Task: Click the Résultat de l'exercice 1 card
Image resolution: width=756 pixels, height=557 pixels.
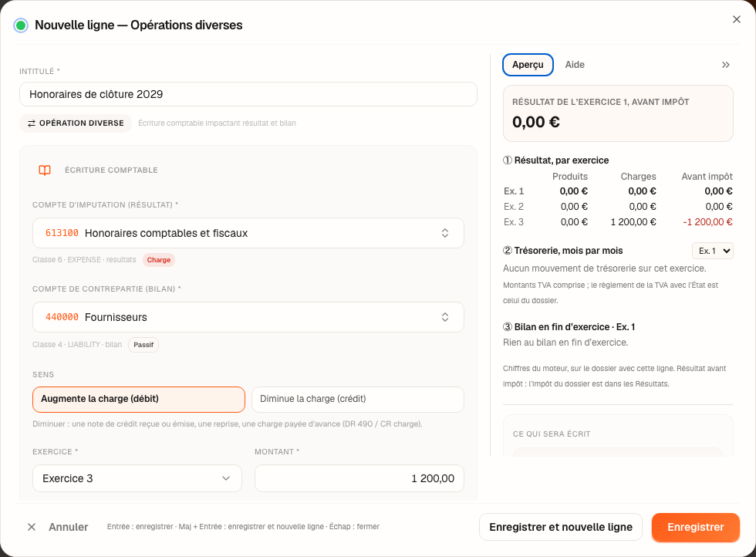Action: [x=618, y=113]
